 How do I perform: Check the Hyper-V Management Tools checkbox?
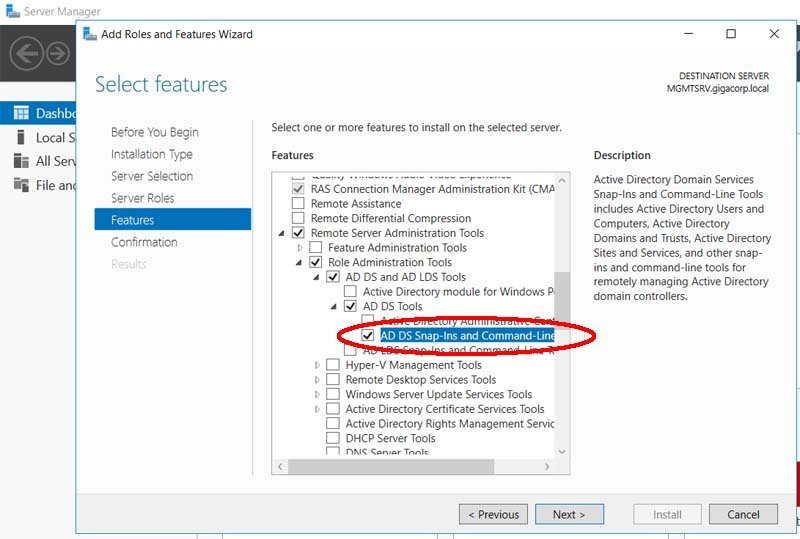coord(333,365)
